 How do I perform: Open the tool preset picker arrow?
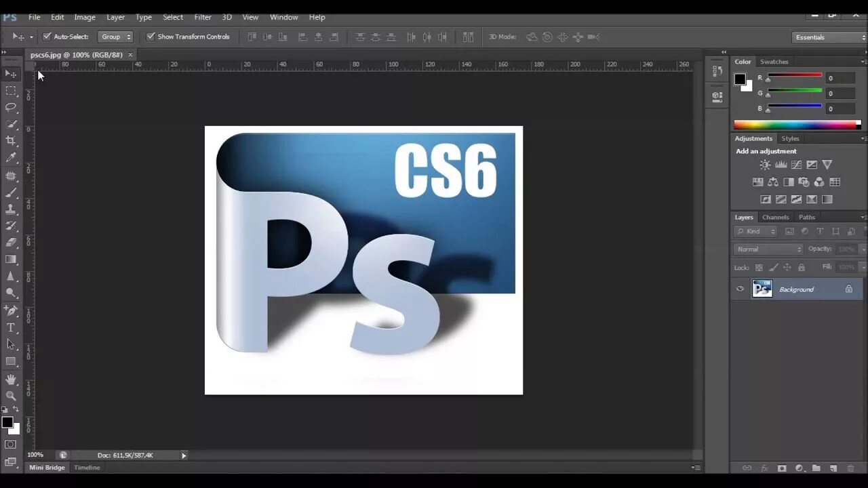(x=31, y=37)
